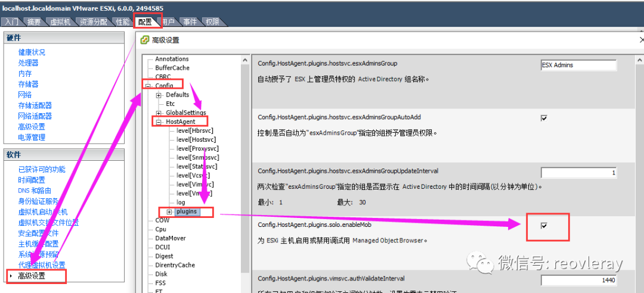Switch to the 性能 tab
This screenshot has height=293, width=644.
[122, 22]
